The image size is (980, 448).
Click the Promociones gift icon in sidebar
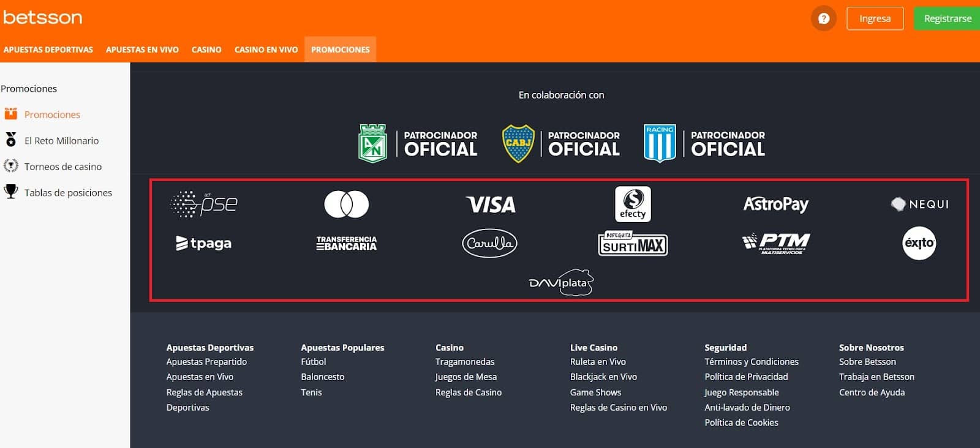[x=11, y=113]
